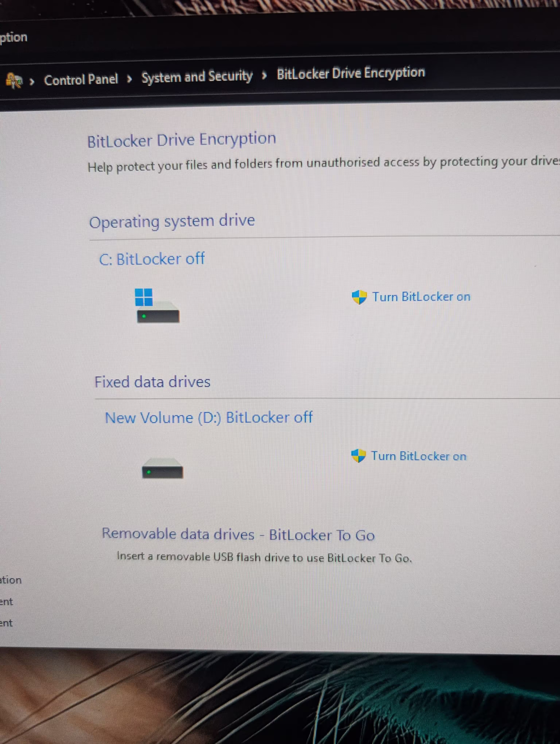Click the New Volume D: drive icon
The height and width of the screenshot is (744, 560).
point(162,468)
